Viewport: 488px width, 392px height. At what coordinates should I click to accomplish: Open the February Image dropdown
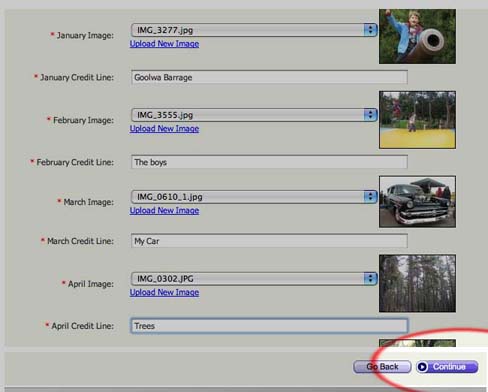(x=254, y=115)
